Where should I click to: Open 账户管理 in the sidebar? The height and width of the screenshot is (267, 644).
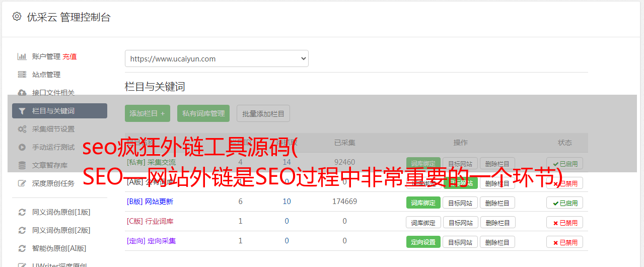[x=46, y=56]
